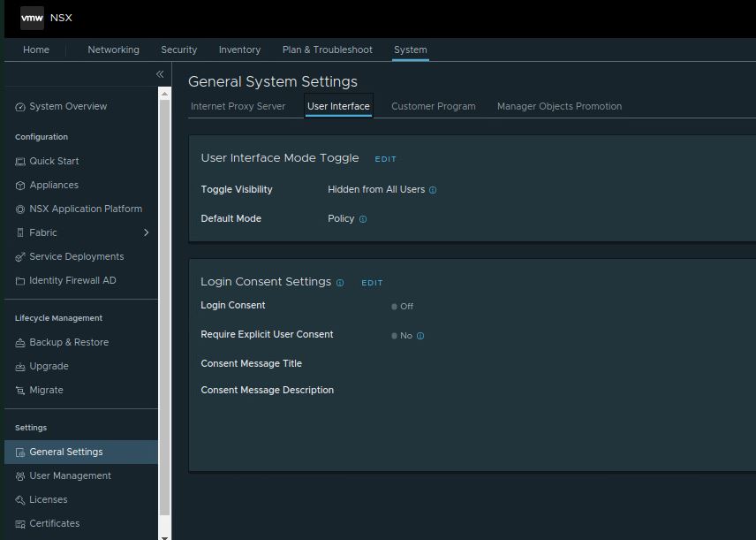The height and width of the screenshot is (540, 756).
Task: Switch to the Internet Proxy Server tab
Action: click(x=238, y=106)
